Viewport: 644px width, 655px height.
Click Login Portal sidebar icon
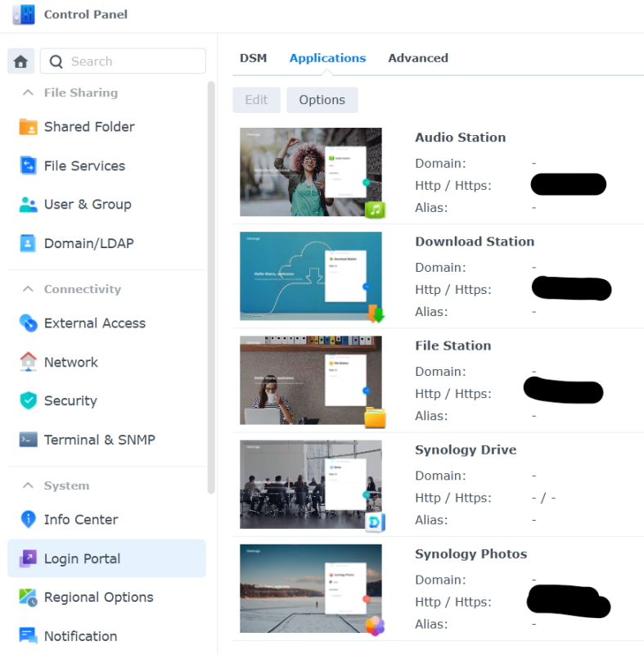(29, 558)
